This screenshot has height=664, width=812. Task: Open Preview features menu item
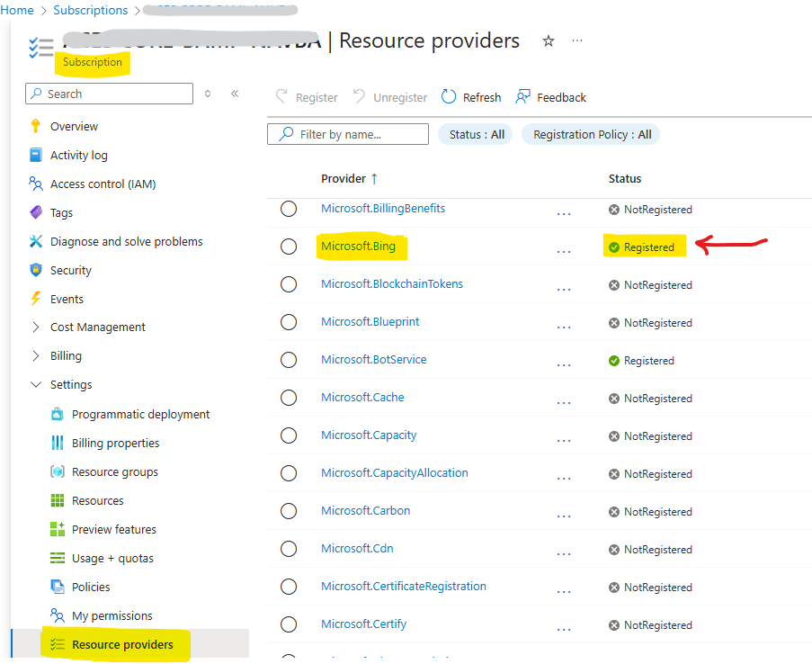click(114, 529)
